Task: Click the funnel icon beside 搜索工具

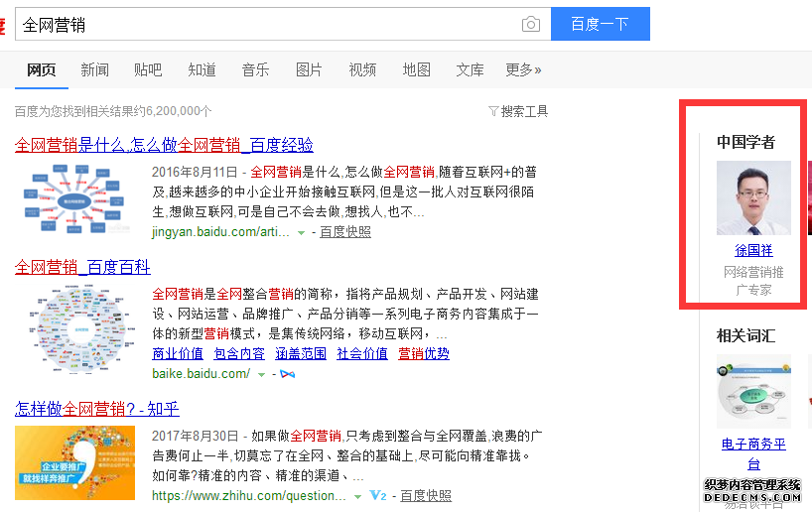Action: pyautogui.click(x=493, y=111)
